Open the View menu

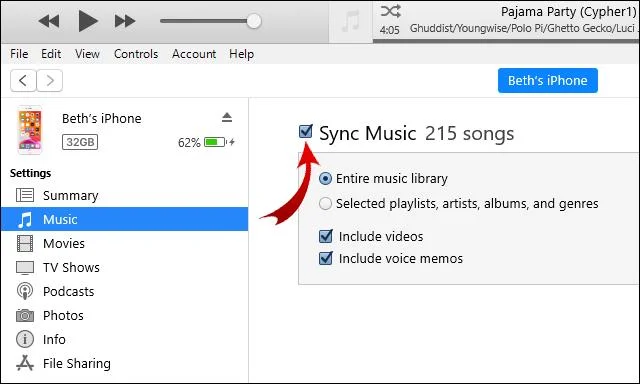87,54
